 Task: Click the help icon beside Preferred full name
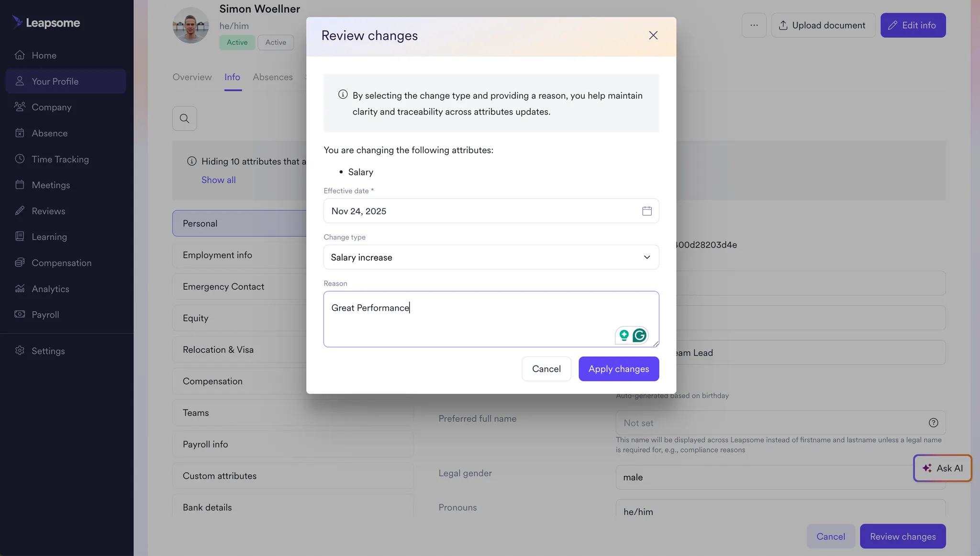coord(934,422)
